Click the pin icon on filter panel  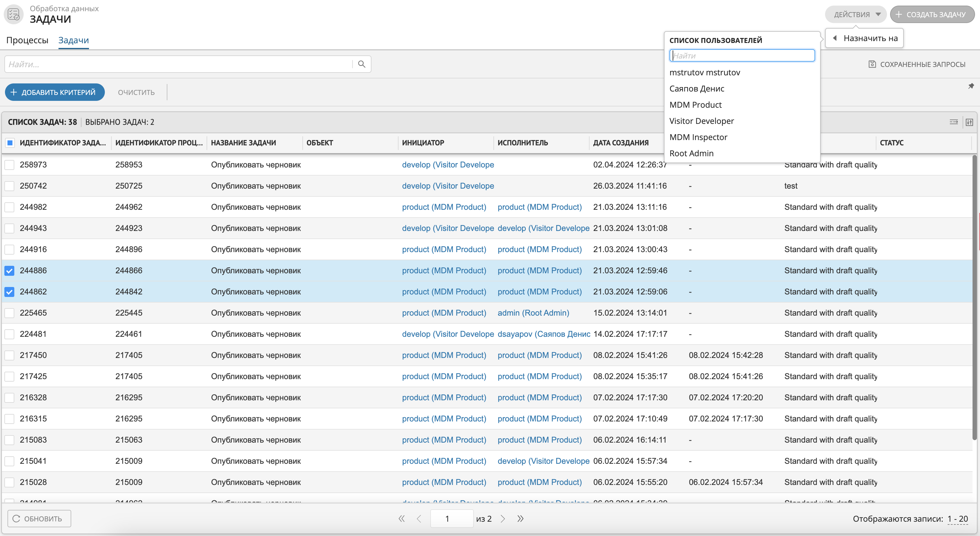971,86
